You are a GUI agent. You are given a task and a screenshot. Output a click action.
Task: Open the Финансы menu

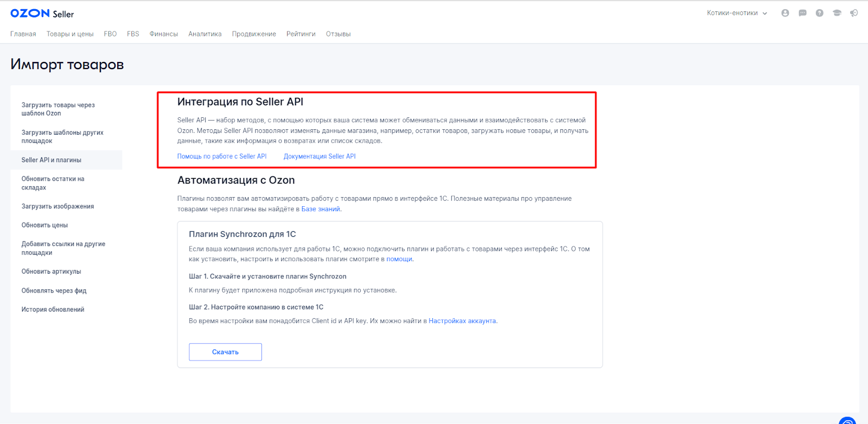point(164,34)
